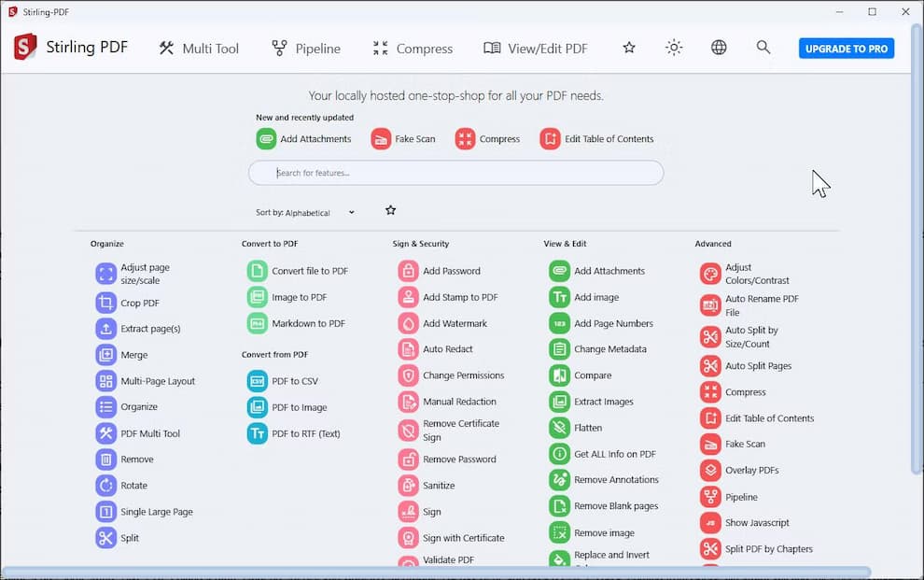Click the Stirling PDF logo home link
Viewport: 924px width, 580px height.
71,47
